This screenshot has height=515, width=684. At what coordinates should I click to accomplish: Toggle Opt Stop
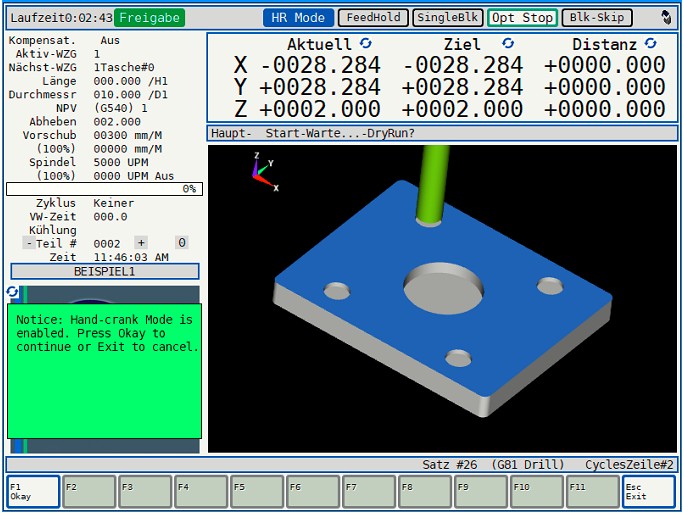(522, 18)
